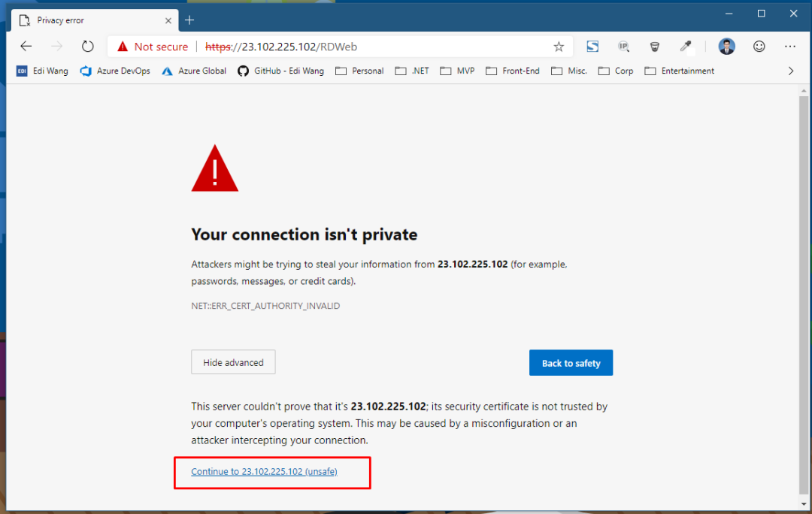Click the Back to safety button
Screen dimensions: 812x514
571,363
